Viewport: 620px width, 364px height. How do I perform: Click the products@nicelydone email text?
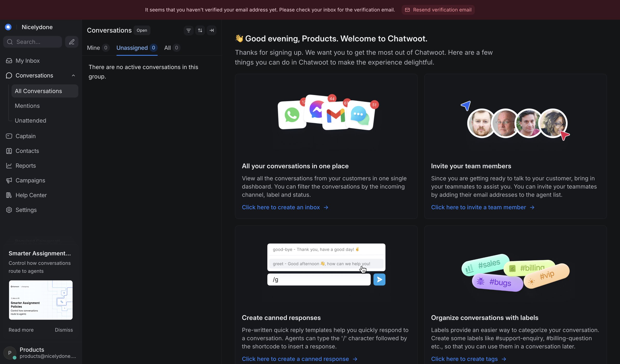click(48, 356)
